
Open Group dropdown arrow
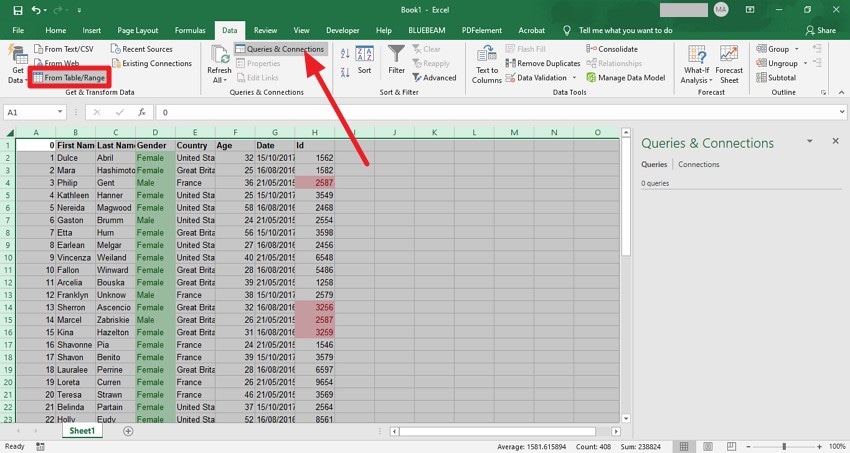pyautogui.click(x=796, y=49)
